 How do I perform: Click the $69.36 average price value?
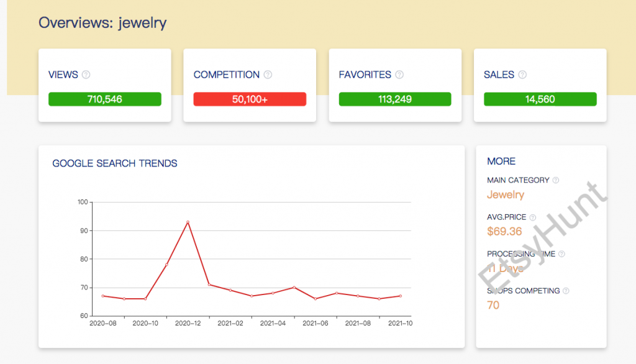504,231
